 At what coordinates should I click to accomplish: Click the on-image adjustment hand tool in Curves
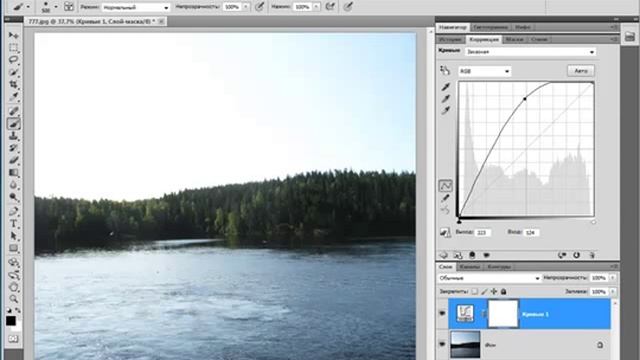[445, 71]
